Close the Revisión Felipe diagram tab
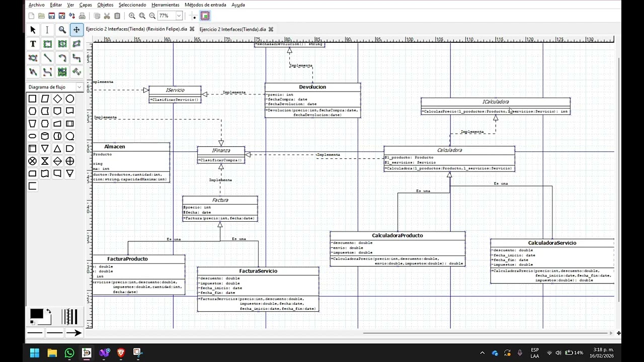The height and width of the screenshot is (362, 644). click(x=192, y=29)
